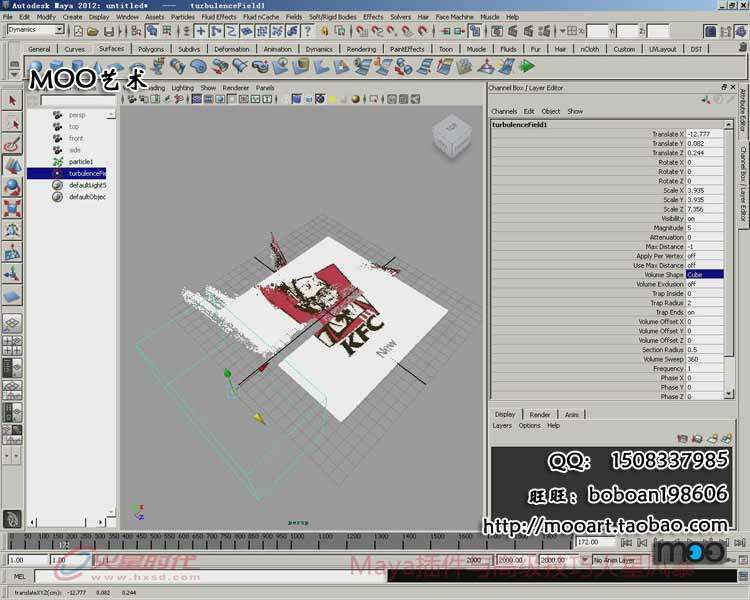The image size is (750, 600).
Task: Open Layers menu in Layer Editor
Action: click(x=502, y=425)
